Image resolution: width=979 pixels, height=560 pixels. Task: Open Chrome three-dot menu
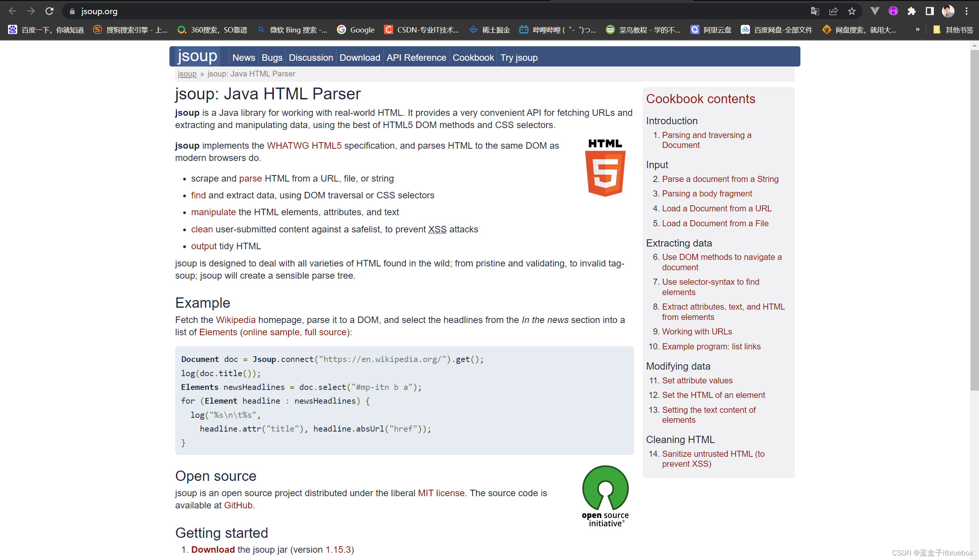(x=966, y=11)
